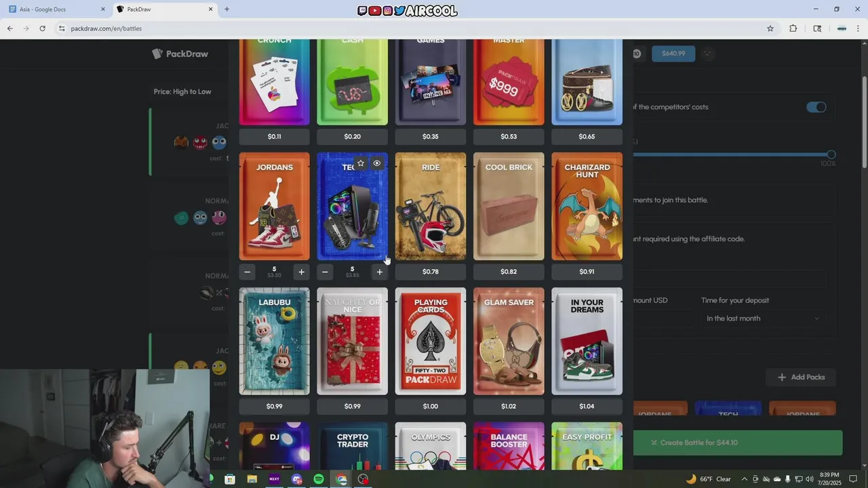Open the user avatar menu beside balance
Viewport: 868px width, 488px height.
pyautogui.click(x=707, y=54)
